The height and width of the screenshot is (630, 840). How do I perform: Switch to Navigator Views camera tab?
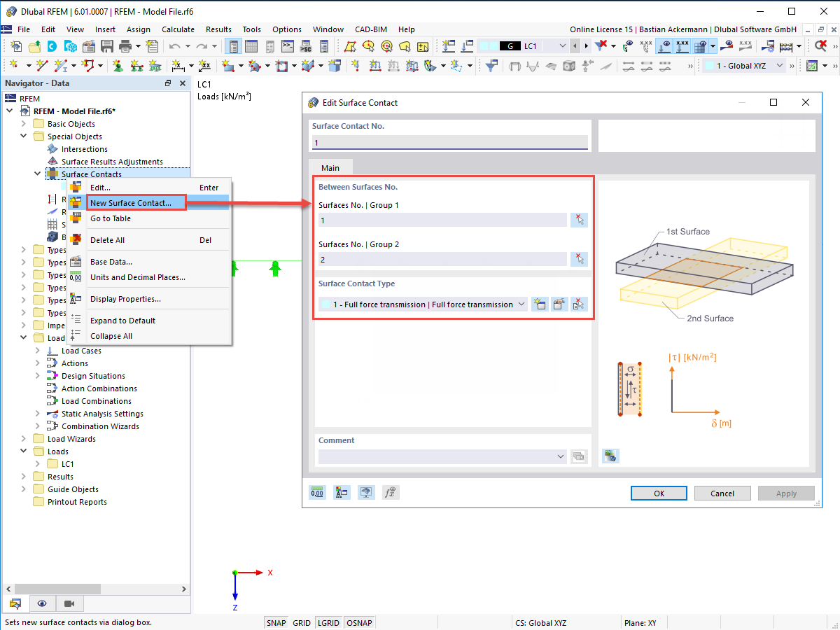(x=69, y=603)
